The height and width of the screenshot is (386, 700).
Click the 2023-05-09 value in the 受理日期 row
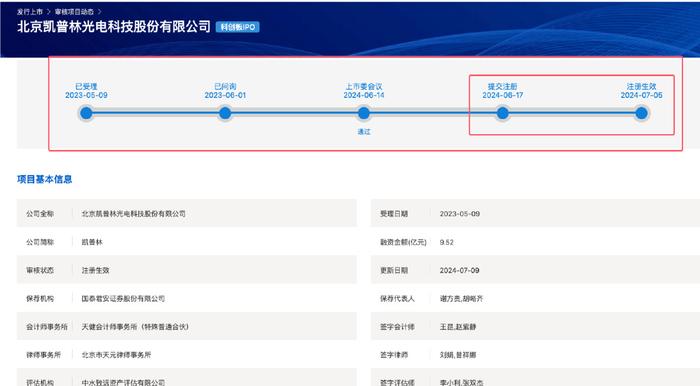459,214
